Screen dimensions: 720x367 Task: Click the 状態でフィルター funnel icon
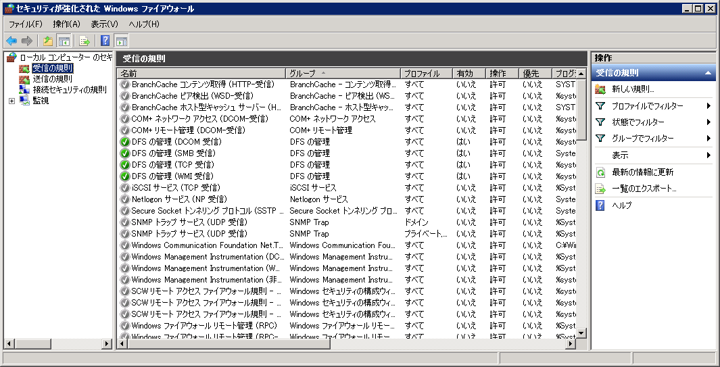pyautogui.click(x=601, y=122)
